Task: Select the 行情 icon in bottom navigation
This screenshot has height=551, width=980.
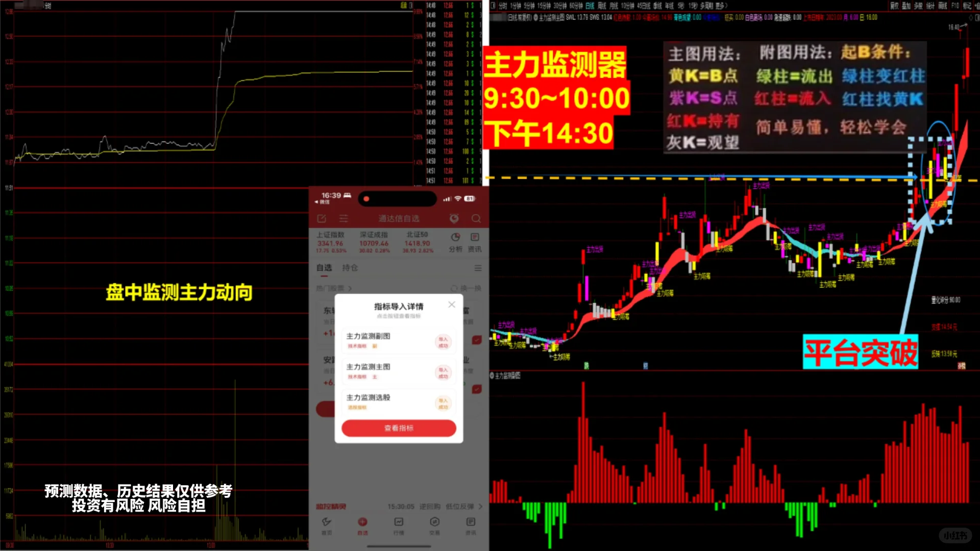Action: [x=399, y=522]
